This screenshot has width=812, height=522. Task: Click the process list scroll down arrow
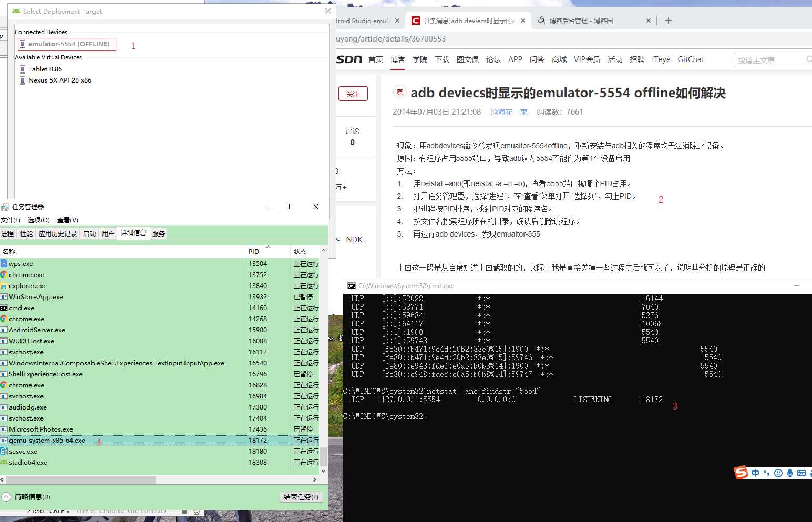[x=323, y=470]
